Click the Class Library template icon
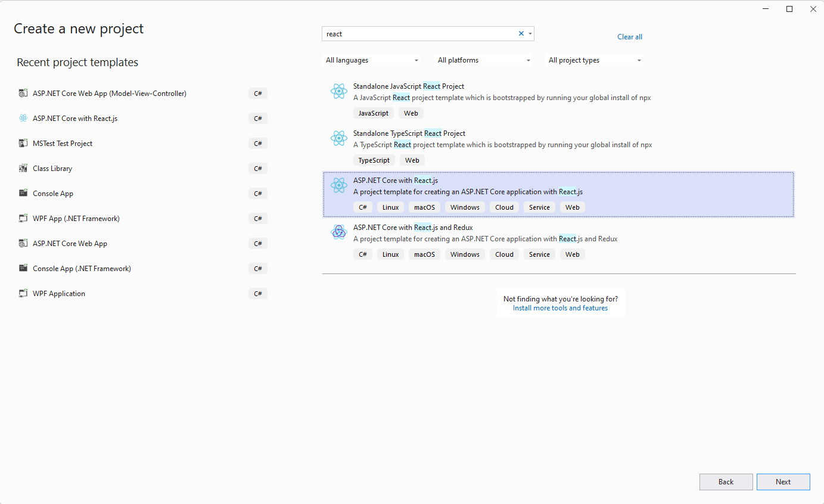 click(23, 168)
